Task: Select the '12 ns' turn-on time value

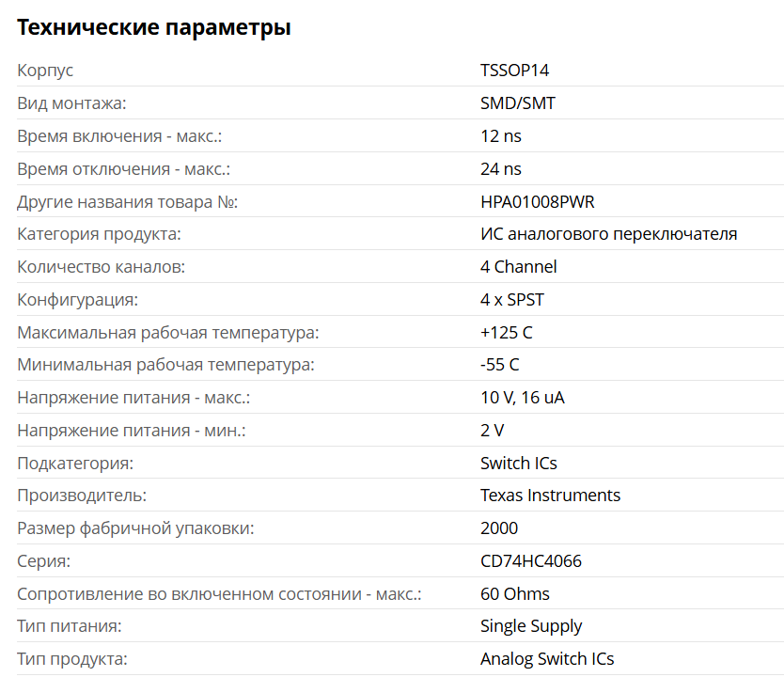Action: click(500, 136)
